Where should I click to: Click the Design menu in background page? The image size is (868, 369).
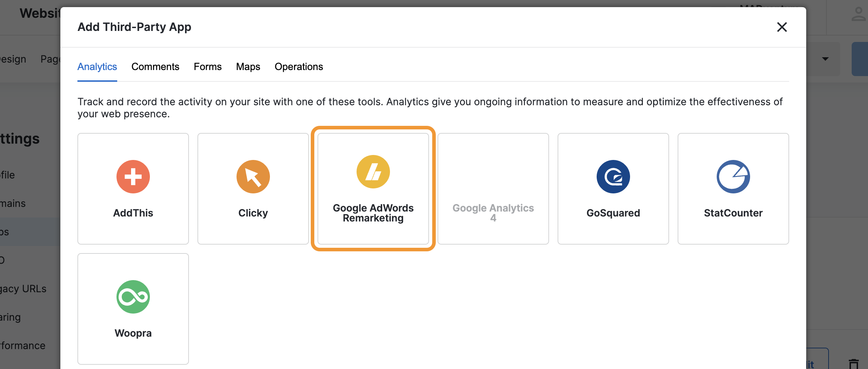click(x=13, y=59)
